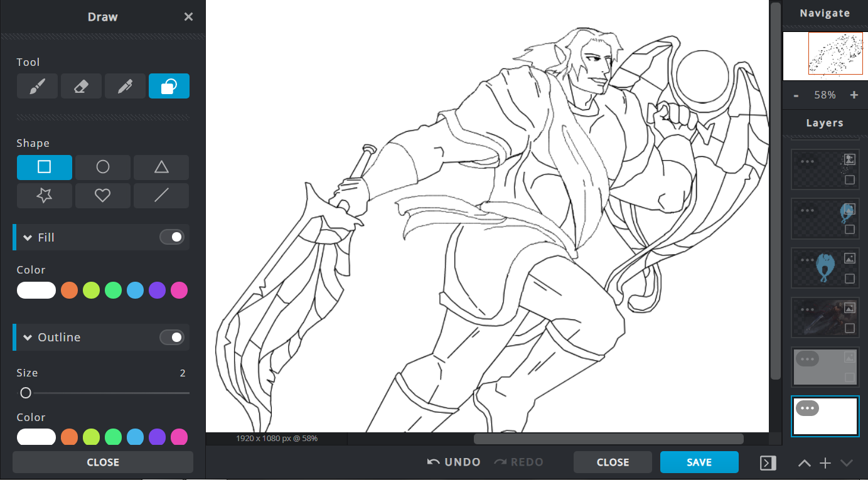868x480 pixels.
Task: Collapse the Outline section chevron
Action: pyautogui.click(x=28, y=338)
